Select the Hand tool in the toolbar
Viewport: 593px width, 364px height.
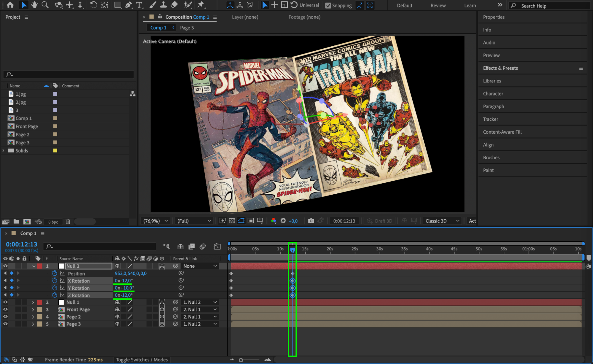pos(34,5)
